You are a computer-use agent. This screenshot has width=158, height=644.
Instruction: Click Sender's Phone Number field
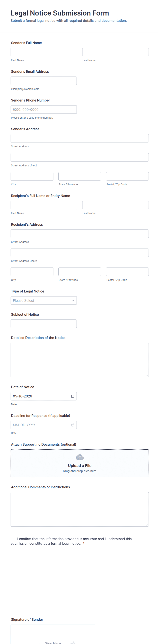44,110
